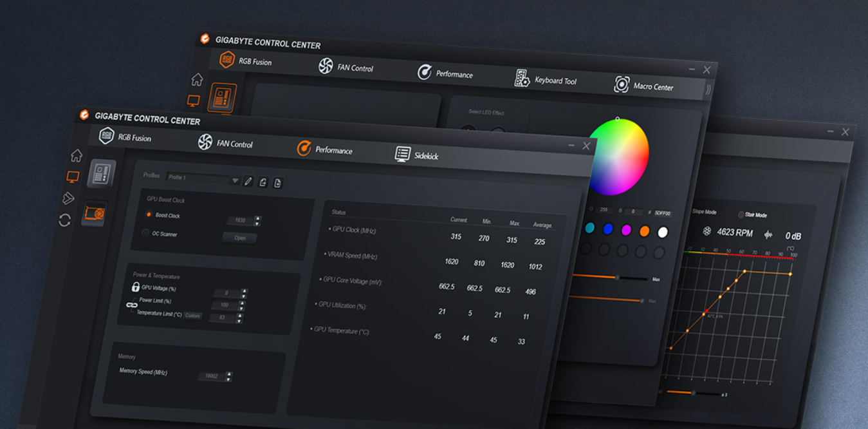Select the magenta color swatch
The height and width of the screenshot is (429, 868).
tap(626, 230)
